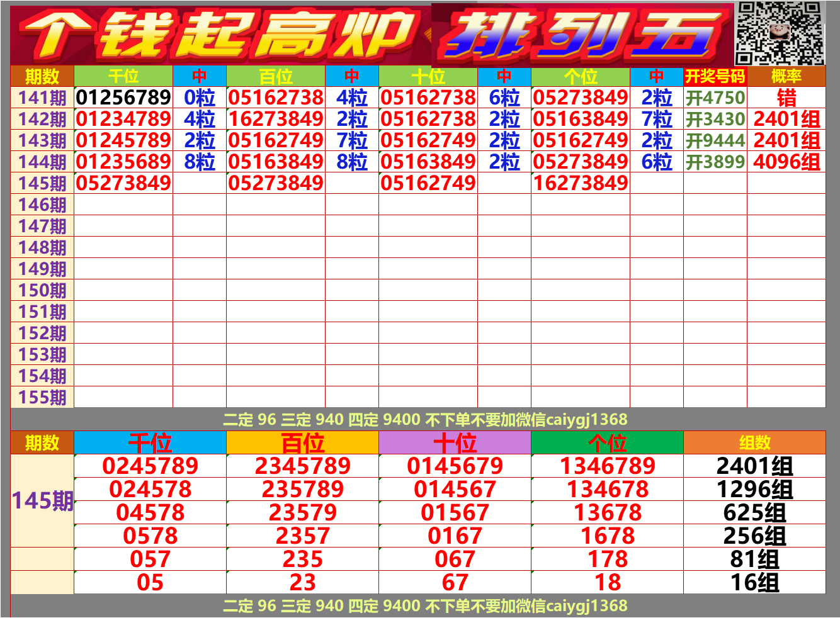The image size is (840, 618).
Task: Select the 0167 cell
Action: pos(455,536)
